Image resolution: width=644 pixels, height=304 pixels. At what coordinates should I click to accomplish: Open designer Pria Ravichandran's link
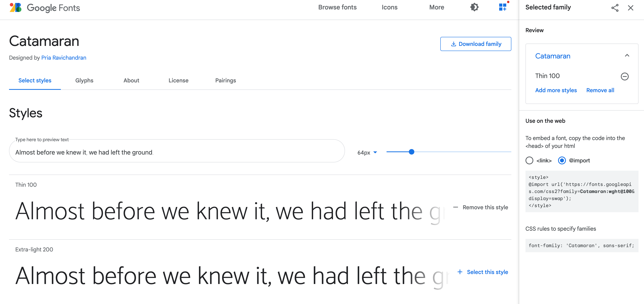[64, 58]
